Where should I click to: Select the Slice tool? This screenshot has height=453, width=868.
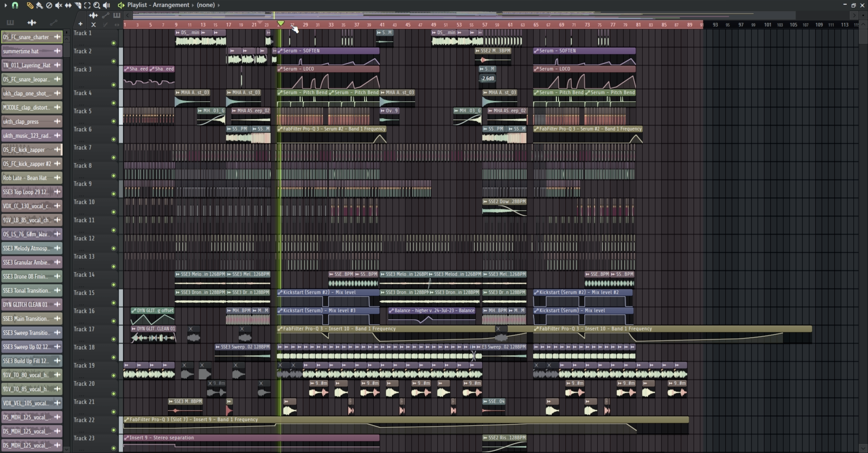click(78, 5)
